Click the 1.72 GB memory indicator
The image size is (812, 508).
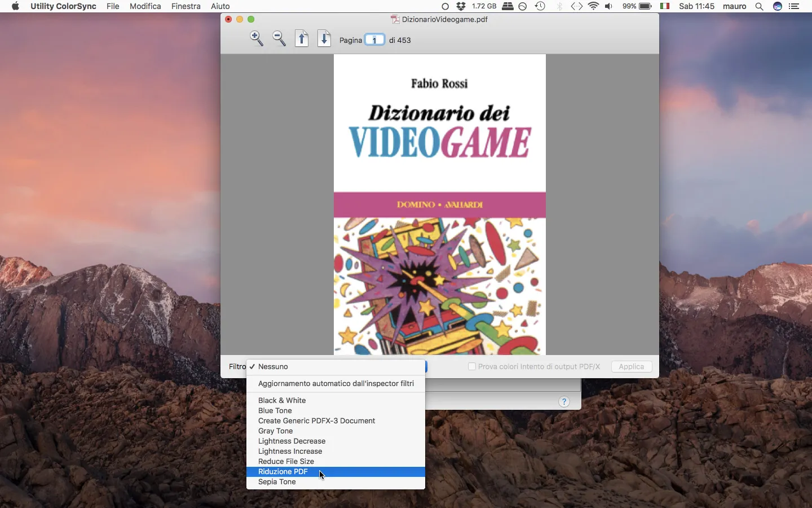point(484,6)
